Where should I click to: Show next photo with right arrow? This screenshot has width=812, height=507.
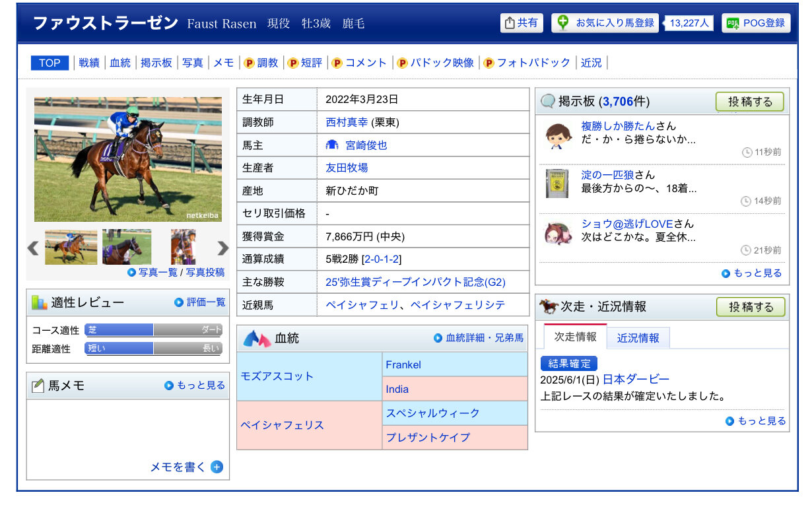click(222, 248)
